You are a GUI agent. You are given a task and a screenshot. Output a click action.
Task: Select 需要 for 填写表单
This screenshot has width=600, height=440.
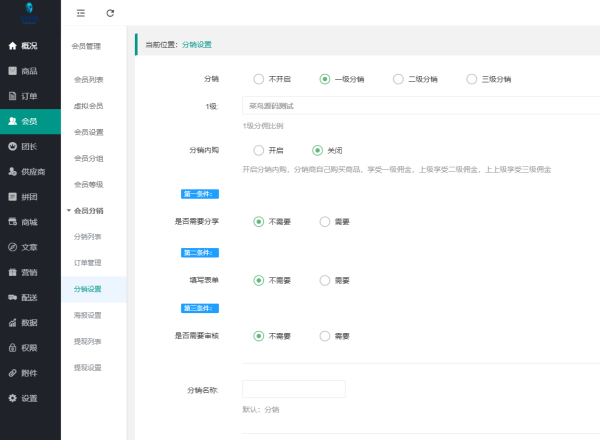[325, 280]
